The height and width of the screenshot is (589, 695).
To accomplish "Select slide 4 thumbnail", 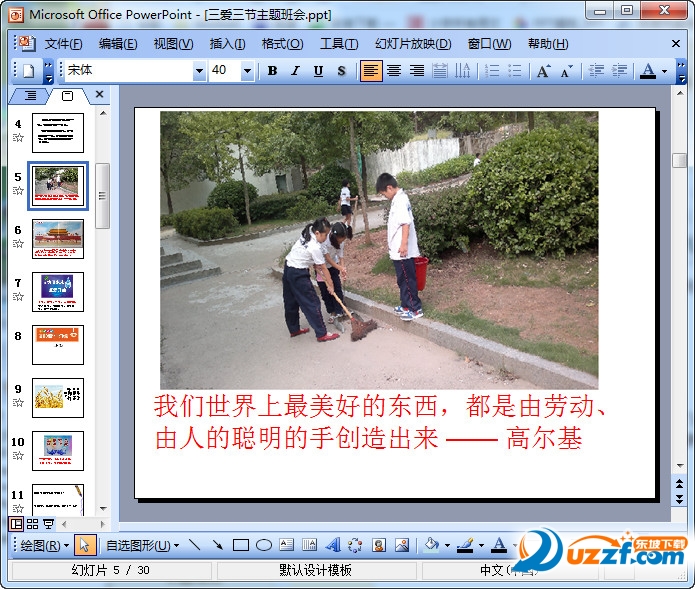I will (58, 133).
